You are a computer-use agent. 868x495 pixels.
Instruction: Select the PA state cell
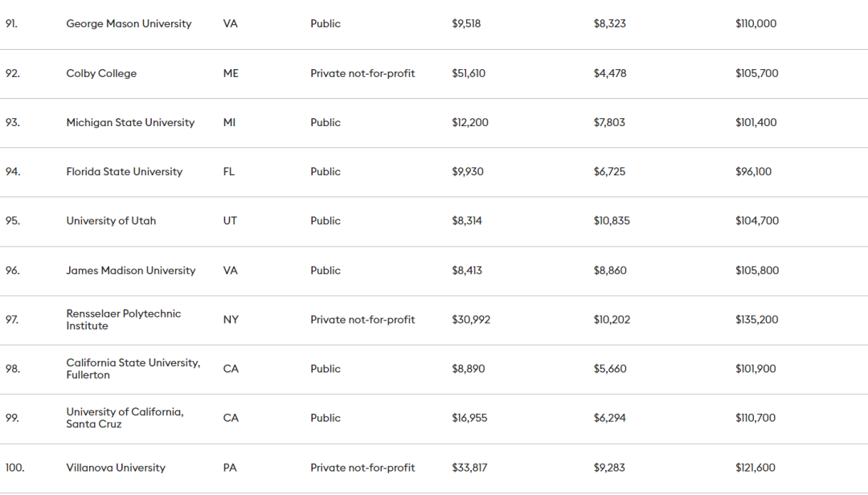click(230, 468)
